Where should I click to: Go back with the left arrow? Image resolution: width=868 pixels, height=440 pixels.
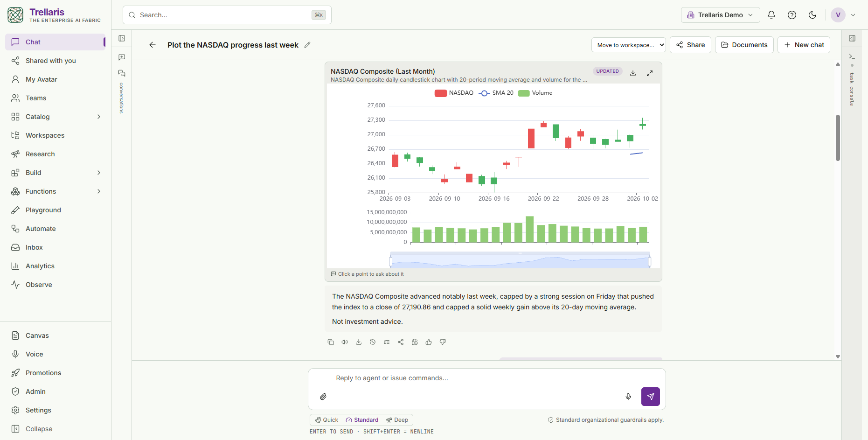[x=153, y=45]
